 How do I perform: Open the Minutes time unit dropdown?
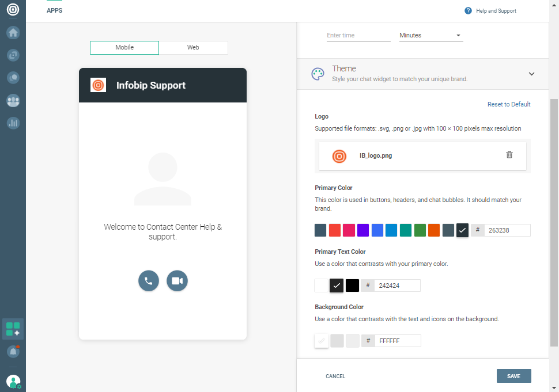tap(431, 36)
